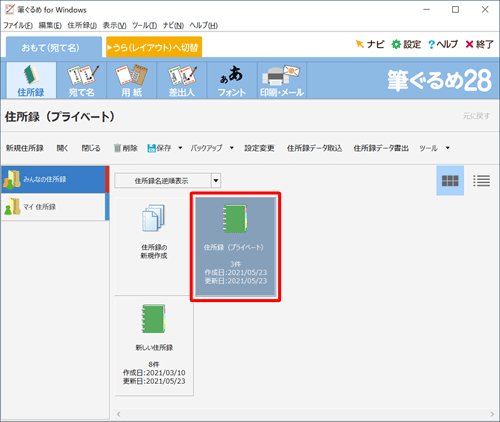
Task: Click 新規住所録 button
Action: [25, 148]
